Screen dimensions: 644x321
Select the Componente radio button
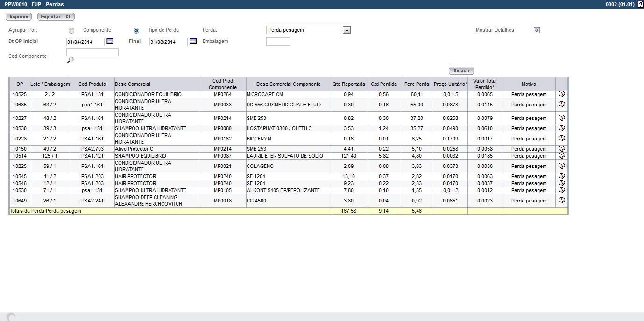[x=71, y=31]
